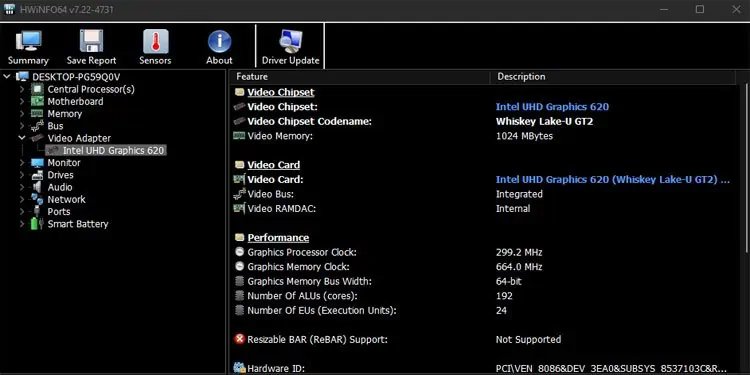The height and width of the screenshot is (375, 750).
Task: Click the Drives icon in tree
Action: tap(37, 175)
